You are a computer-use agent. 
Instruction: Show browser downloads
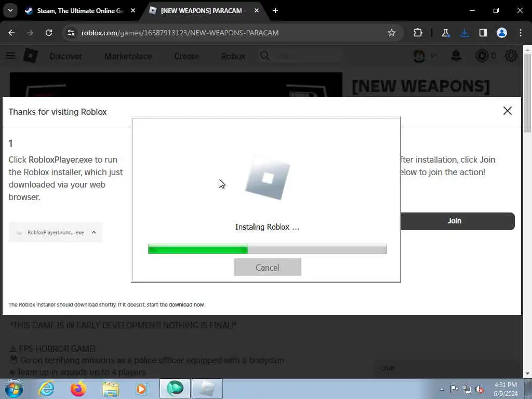[x=464, y=33]
